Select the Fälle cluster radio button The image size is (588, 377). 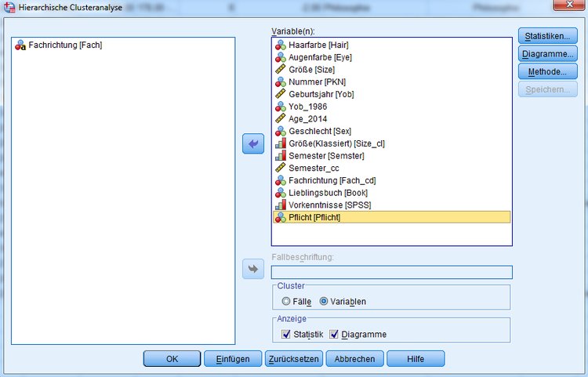[286, 301]
